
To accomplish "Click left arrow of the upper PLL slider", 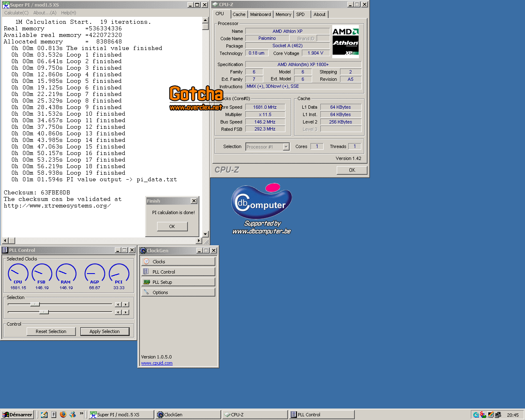I will click(x=118, y=304).
